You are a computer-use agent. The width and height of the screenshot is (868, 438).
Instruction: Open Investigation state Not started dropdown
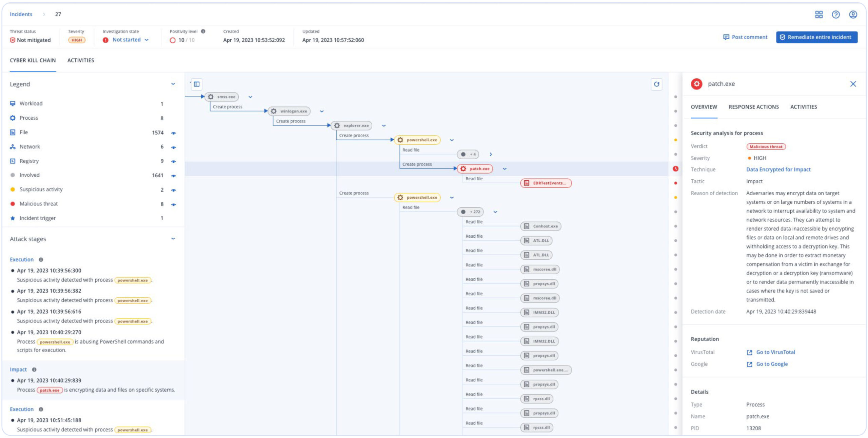(x=131, y=40)
